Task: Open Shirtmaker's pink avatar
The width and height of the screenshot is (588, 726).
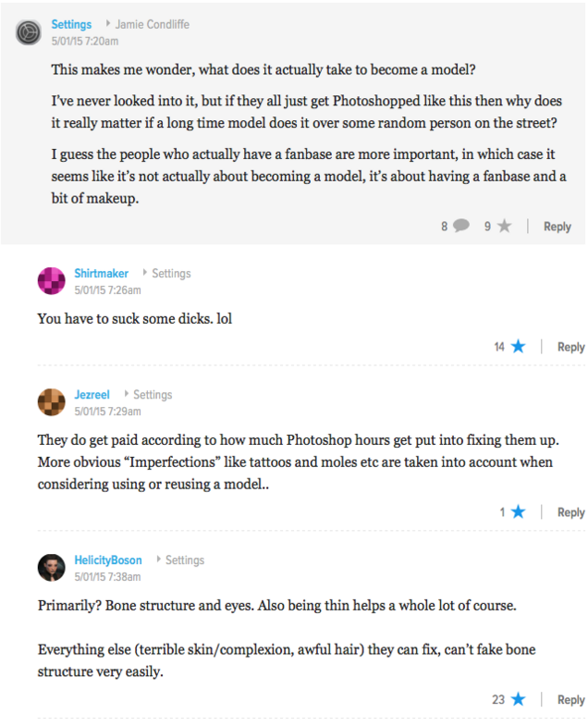Action: pyautogui.click(x=51, y=280)
